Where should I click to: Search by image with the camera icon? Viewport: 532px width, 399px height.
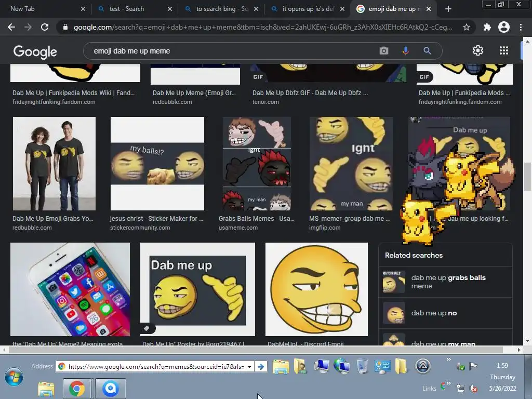(384, 51)
